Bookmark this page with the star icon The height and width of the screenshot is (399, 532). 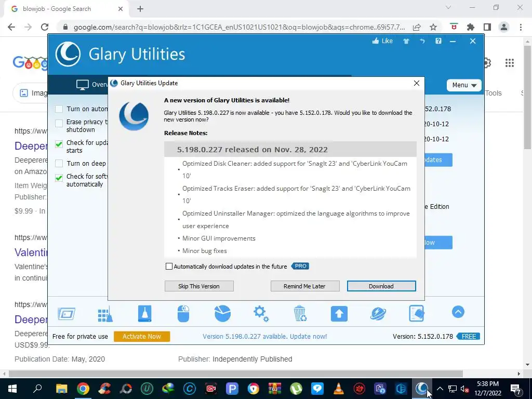433,27
